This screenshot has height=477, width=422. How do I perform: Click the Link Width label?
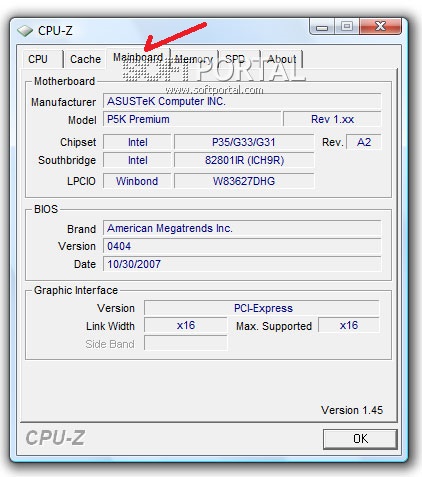pyautogui.click(x=110, y=326)
